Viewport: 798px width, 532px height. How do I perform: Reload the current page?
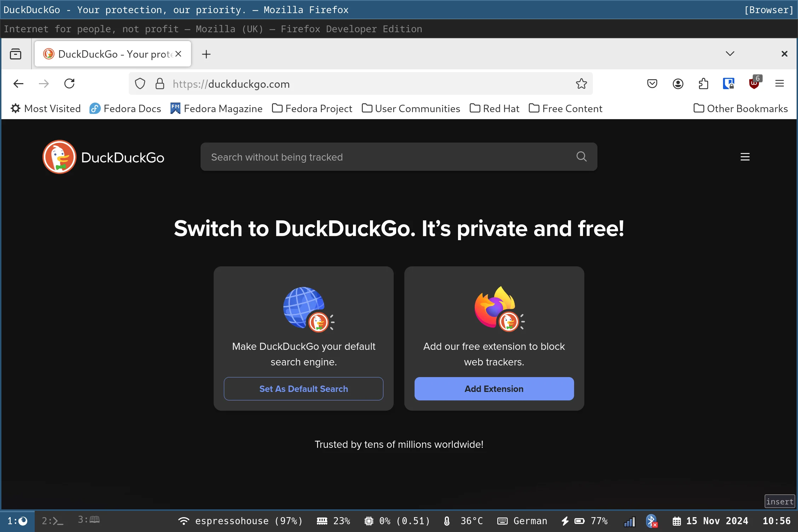(x=69, y=84)
